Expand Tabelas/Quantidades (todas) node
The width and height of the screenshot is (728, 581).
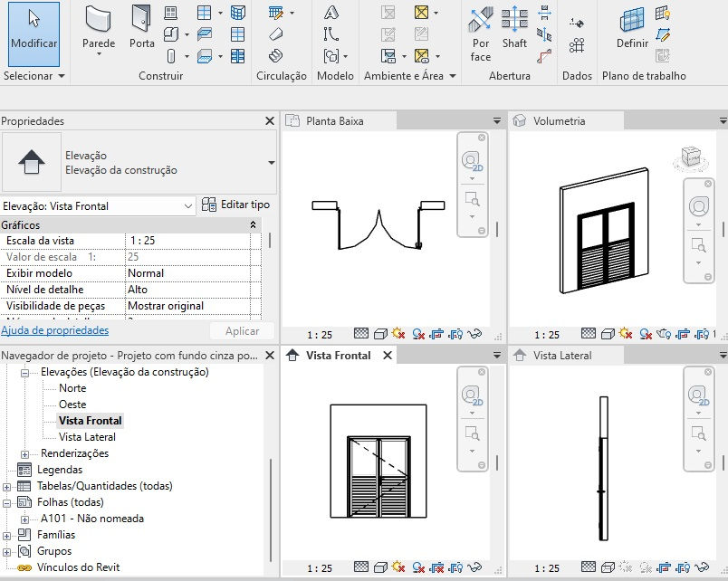6,486
